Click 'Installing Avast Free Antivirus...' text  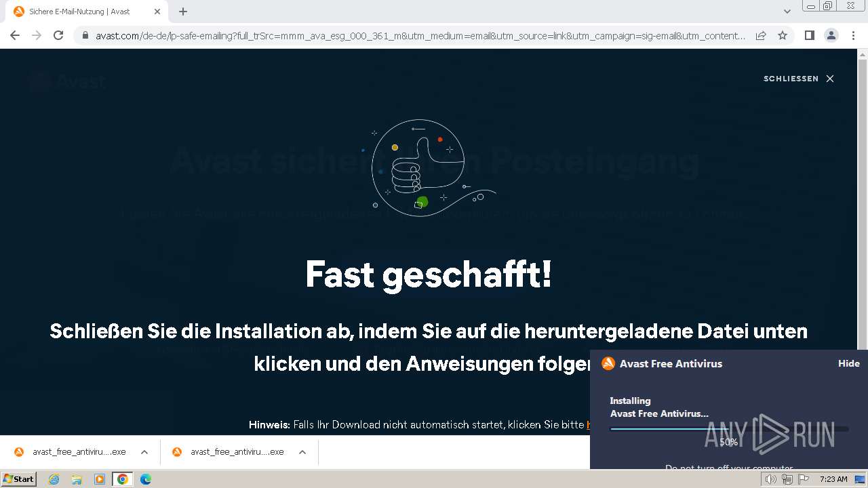[x=659, y=407]
